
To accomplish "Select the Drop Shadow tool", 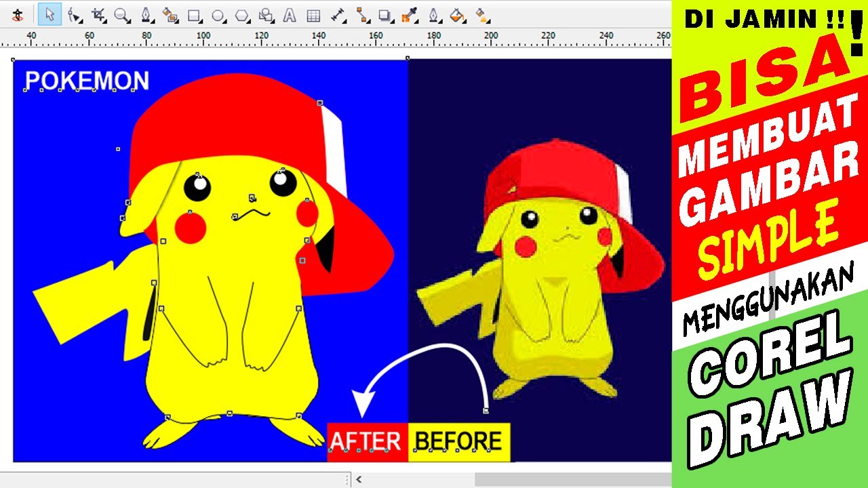I will tap(384, 12).
